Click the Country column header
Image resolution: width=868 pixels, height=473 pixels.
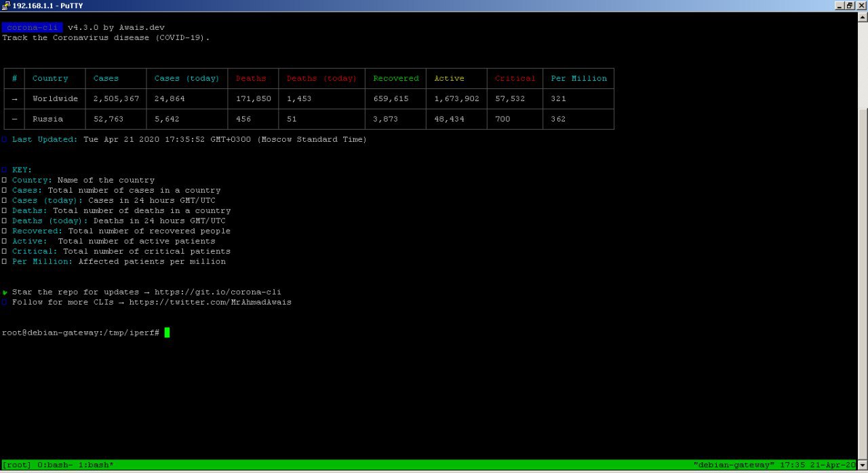point(50,79)
